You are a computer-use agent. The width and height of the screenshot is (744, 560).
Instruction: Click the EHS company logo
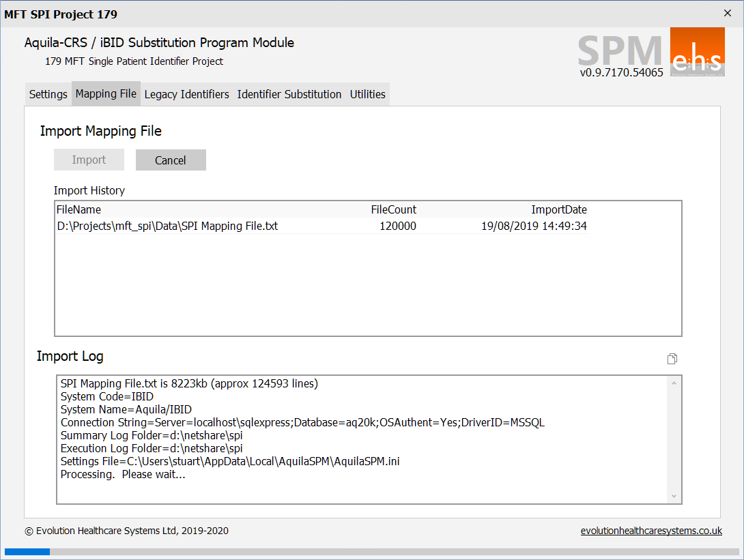tap(697, 52)
